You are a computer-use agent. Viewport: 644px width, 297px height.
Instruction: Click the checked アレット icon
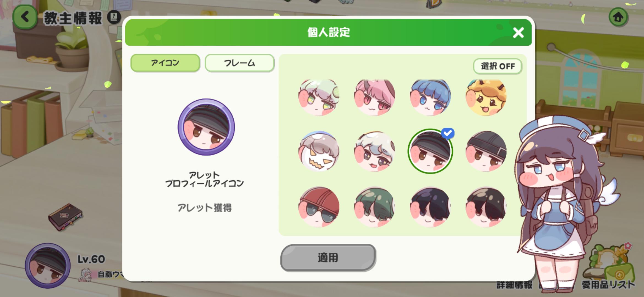(x=430, y=151)
